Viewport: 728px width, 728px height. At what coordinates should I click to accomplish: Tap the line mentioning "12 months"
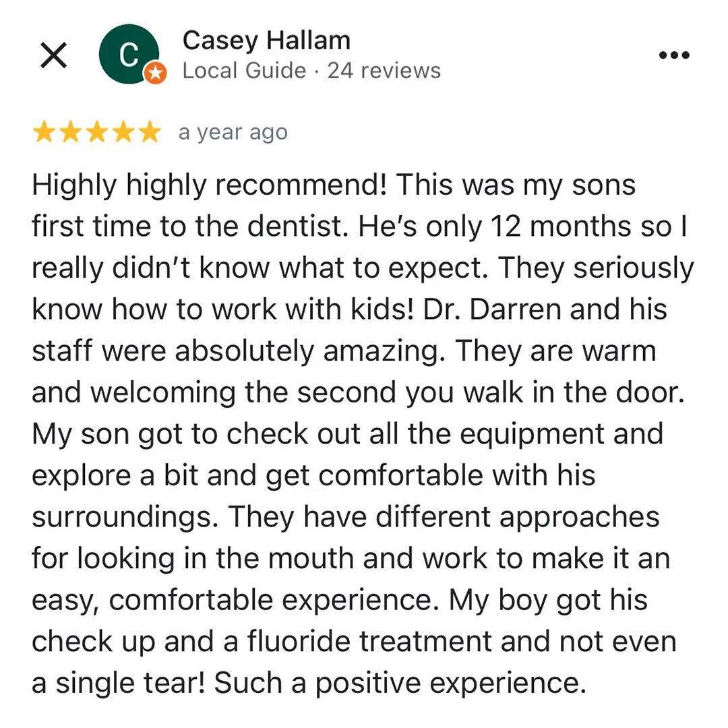point(359,226)
